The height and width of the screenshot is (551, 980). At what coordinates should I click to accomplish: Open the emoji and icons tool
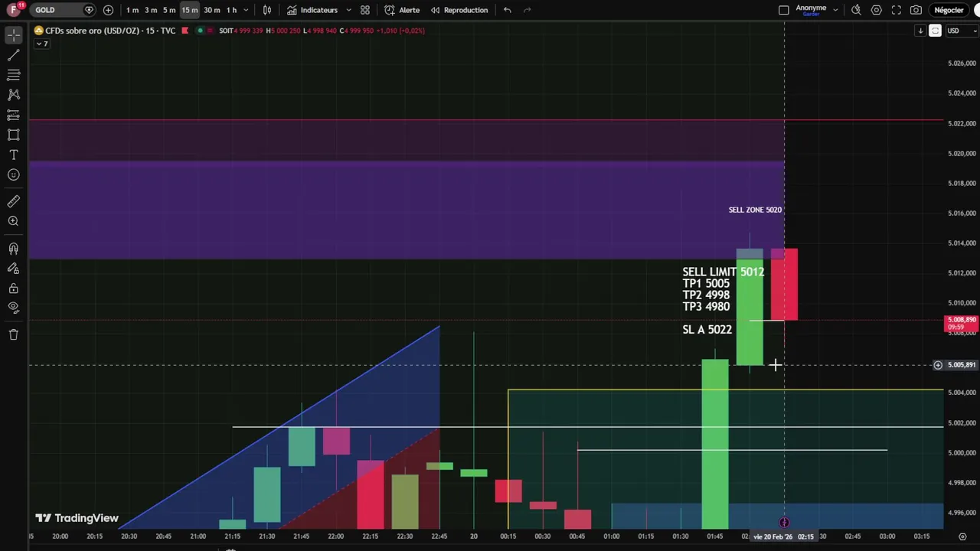point(13,174)
